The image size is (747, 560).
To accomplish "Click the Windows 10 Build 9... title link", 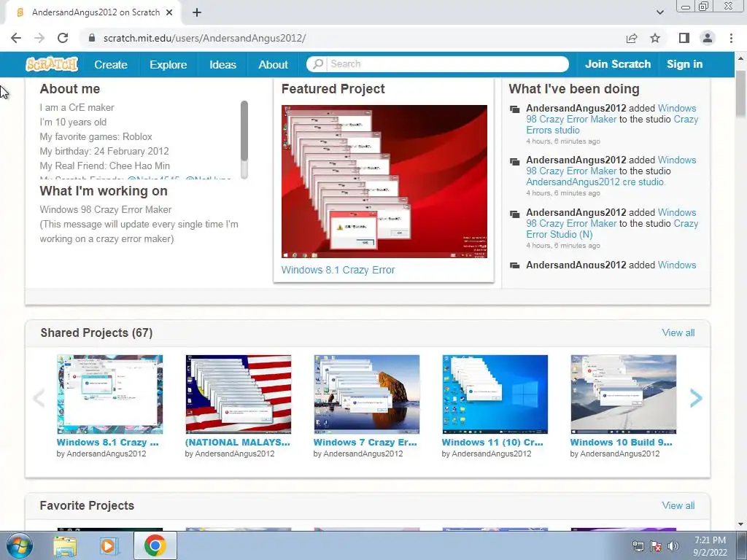I will coord(622,443).
